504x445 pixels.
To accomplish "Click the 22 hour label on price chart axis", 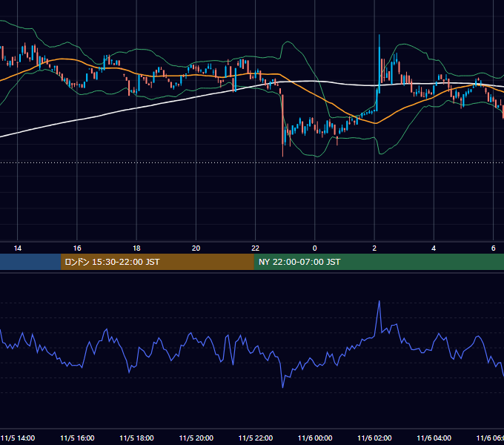I will [x=255, y=248].
